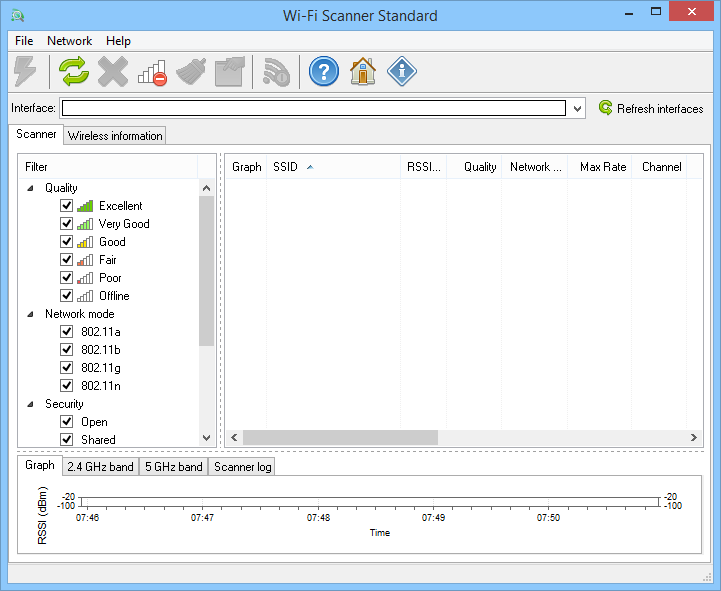This screenshot has height=591, width=721.
Task: Click the green Refresh interfaces arrow icon
Action: [606, 108]
